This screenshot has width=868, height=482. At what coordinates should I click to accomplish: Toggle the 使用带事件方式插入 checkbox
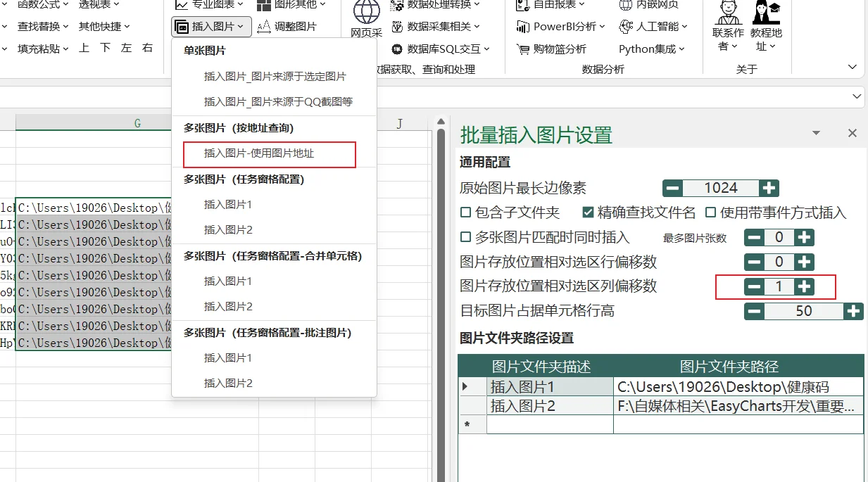tap(710, 213)
